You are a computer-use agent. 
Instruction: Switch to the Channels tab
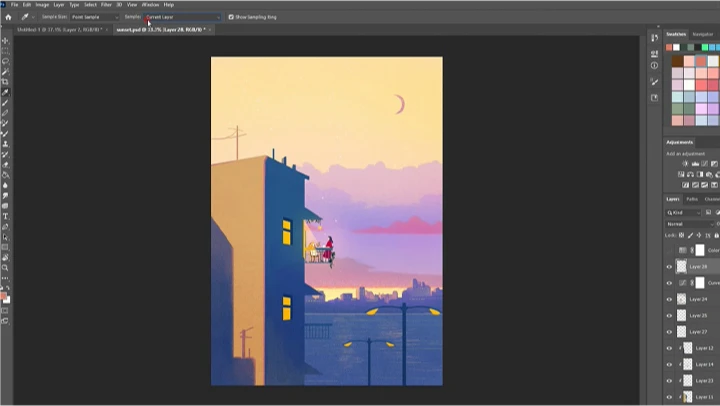(x=712, y=199)
